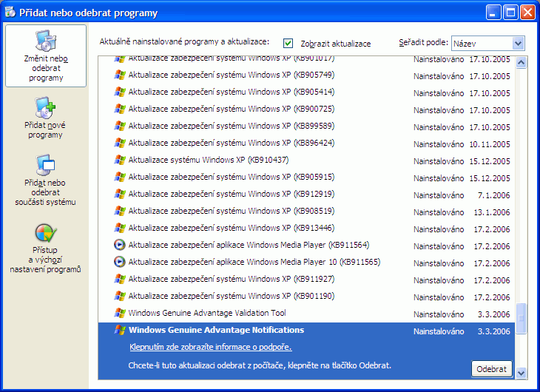The image size is (540, 392).
Task: Select the Aktualizace zabezpečení systému Windows XP (KB912919) row
Action: point(306,194)
